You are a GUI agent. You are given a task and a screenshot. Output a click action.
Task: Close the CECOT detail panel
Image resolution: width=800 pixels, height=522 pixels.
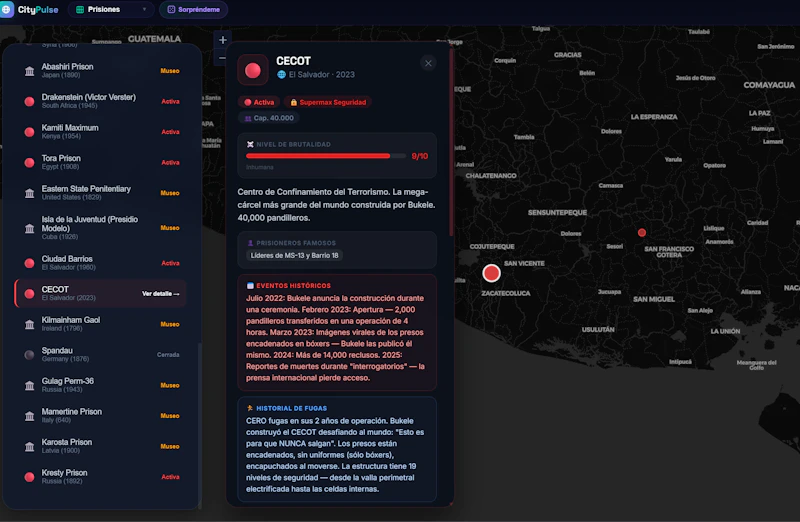[428, 63]
